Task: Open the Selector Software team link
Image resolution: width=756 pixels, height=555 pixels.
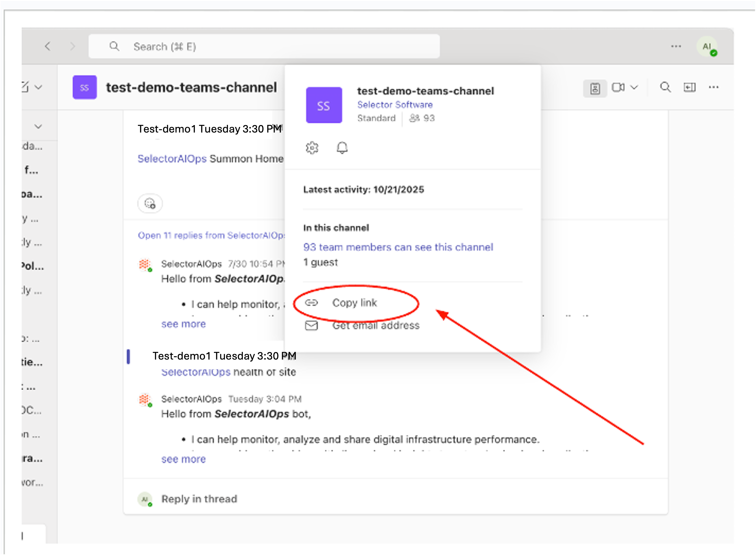Action: click(x=395, y=105)
